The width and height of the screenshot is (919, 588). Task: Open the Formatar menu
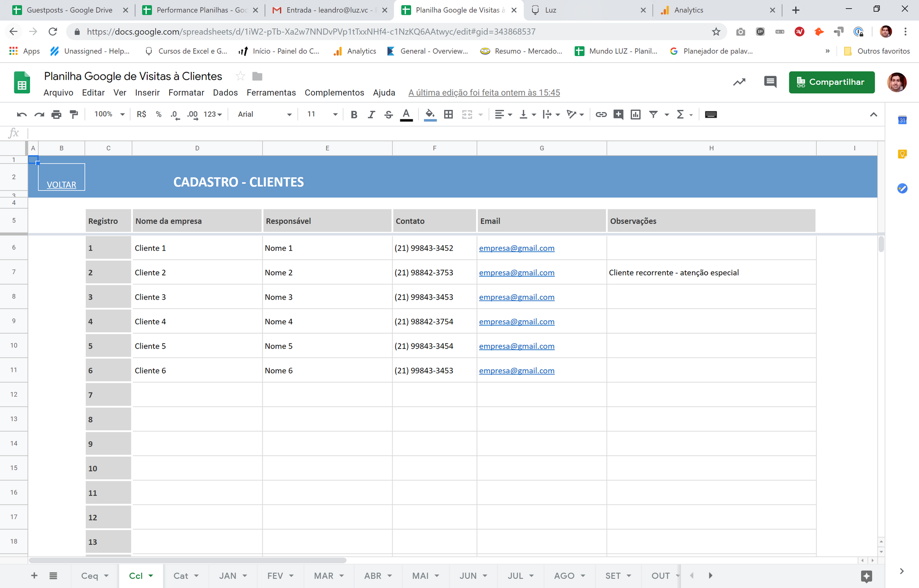point(186,92)
